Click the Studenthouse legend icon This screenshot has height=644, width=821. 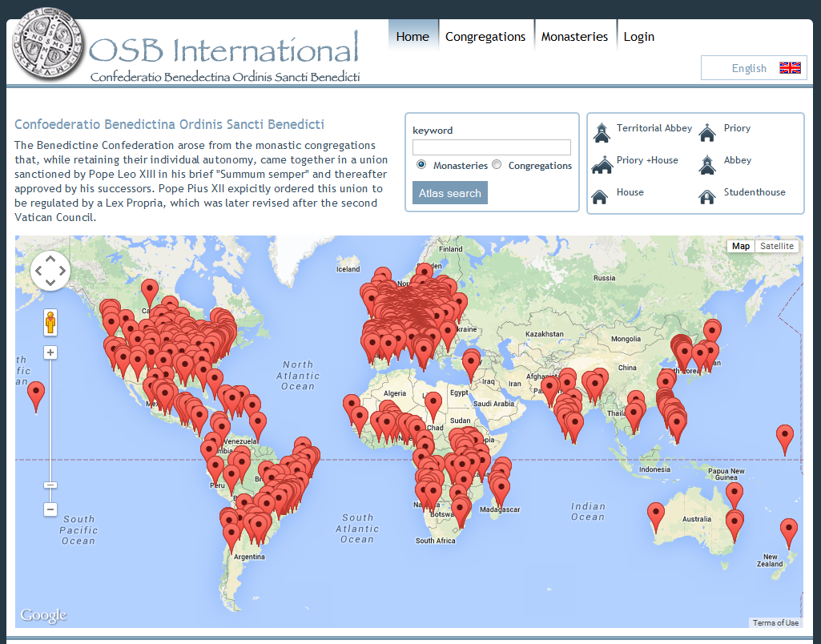pos(707,197)
